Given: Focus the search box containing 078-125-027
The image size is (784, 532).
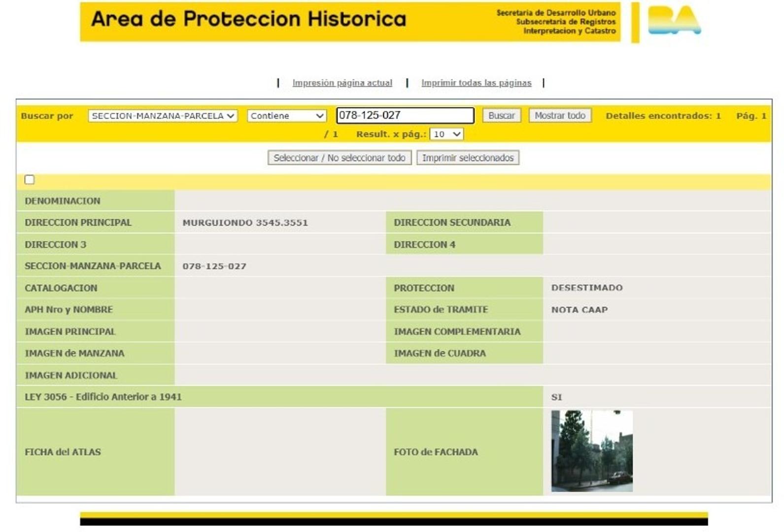Looking at the screenshot, I should point(405,115).
